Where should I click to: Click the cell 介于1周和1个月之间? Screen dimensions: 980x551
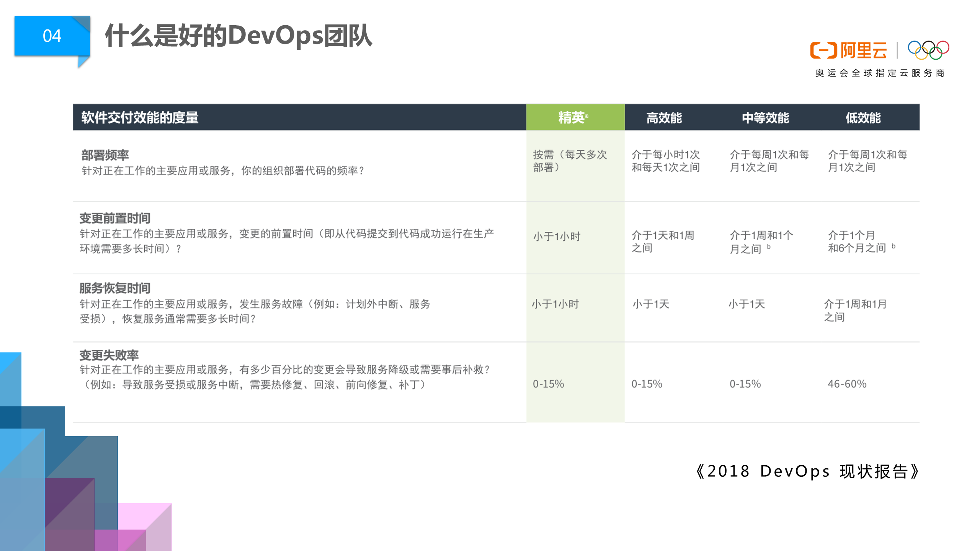[x=761, y=242]
